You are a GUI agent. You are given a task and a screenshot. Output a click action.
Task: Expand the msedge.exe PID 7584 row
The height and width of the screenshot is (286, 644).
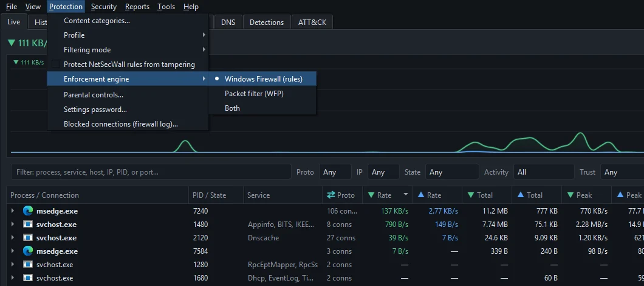coord(13,251)
